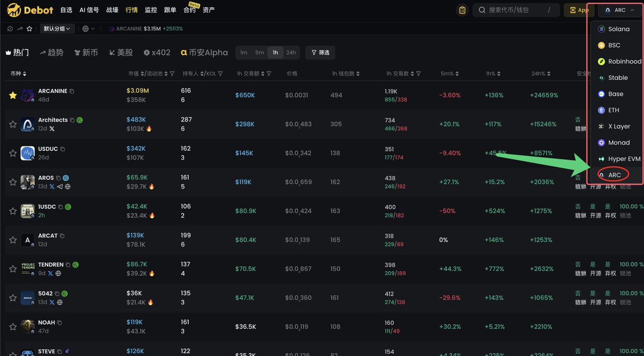Favorite the ARCAT token
The image size is (644, 356).
(x=13, y=240)
